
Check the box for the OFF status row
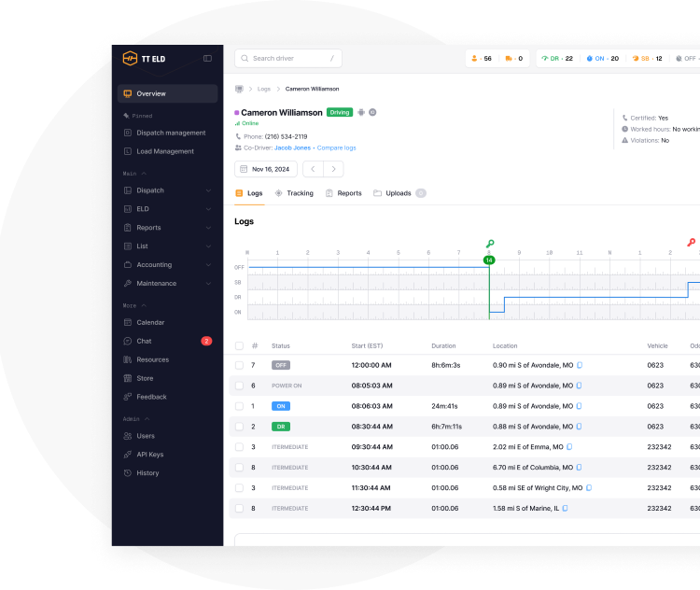pyautogui.click(x=239, y=365)
